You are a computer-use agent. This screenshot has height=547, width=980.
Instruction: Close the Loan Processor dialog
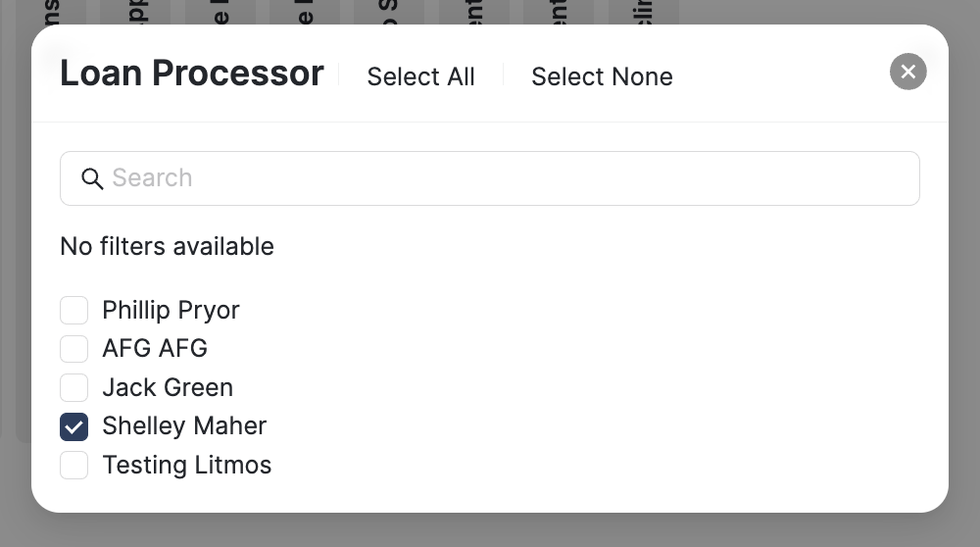(x=907, y=72)
